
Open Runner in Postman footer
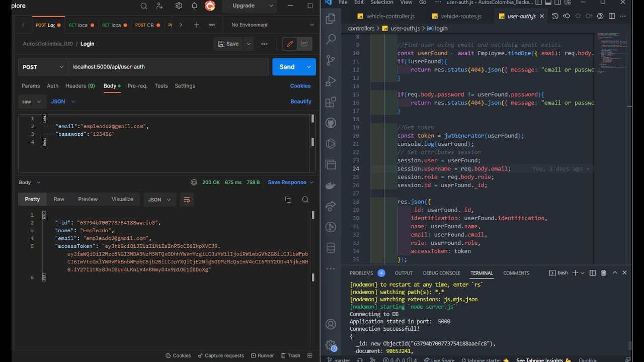[x=262, y=355]
